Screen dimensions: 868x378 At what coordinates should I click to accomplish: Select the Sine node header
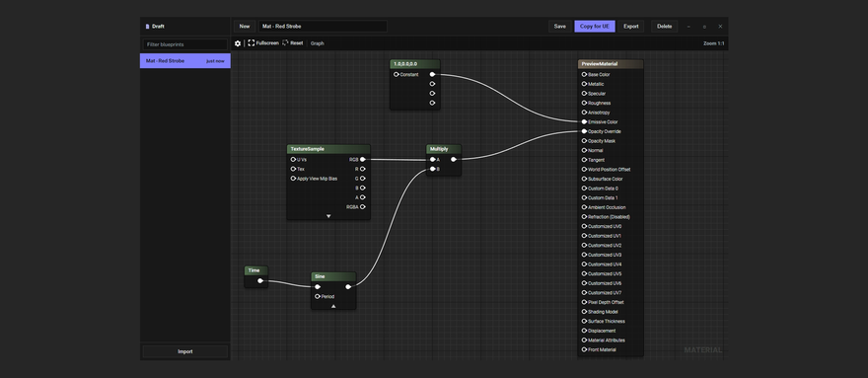tap(333, 276)
